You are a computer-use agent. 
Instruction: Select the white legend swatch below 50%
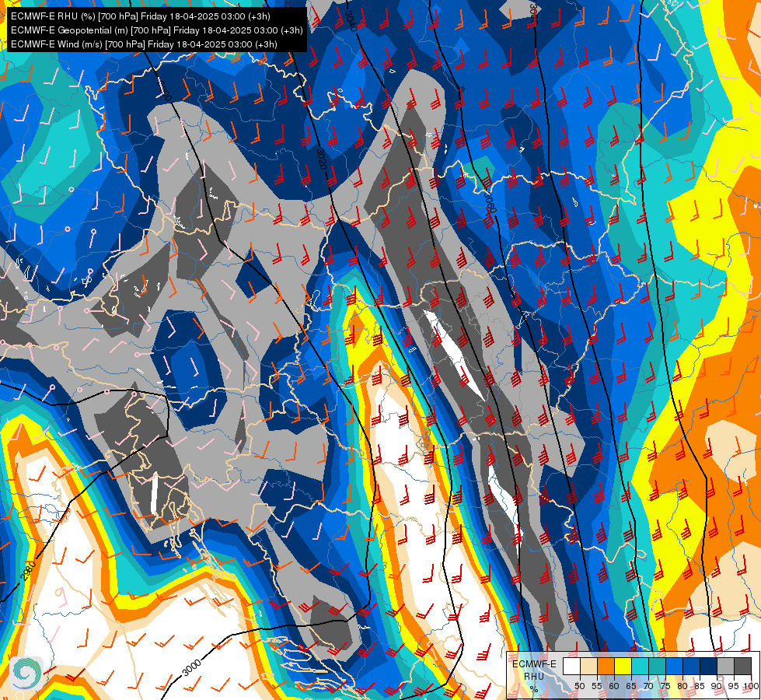pyautogui.click(x=571, y=666)
